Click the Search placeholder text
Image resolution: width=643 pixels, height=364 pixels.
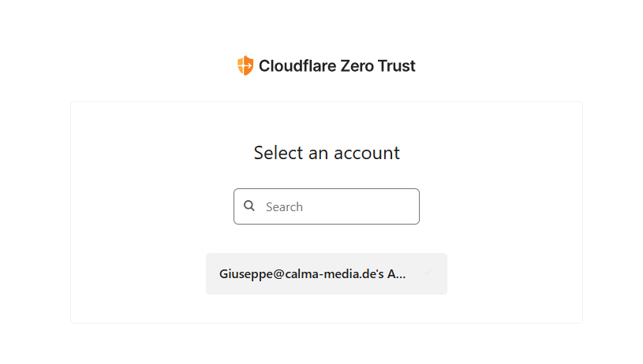(284, 206)
